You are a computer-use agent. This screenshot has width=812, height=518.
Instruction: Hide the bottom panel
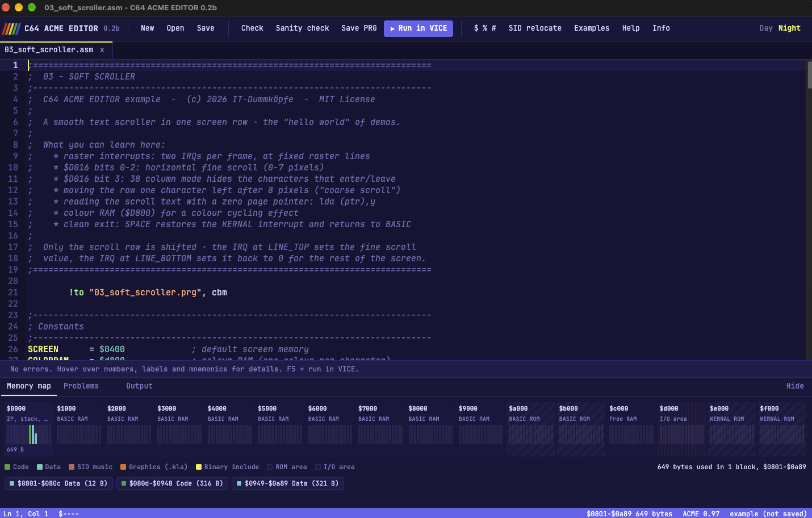click(x=795, y=386)
